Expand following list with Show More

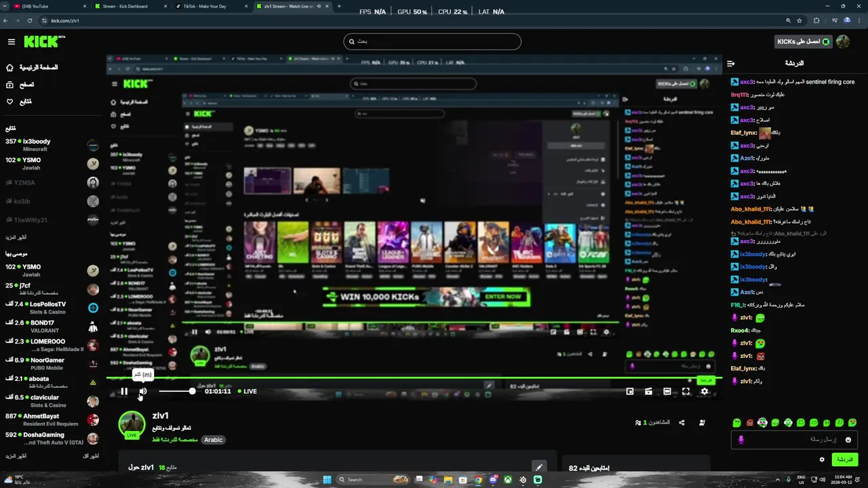coord(15,238)
